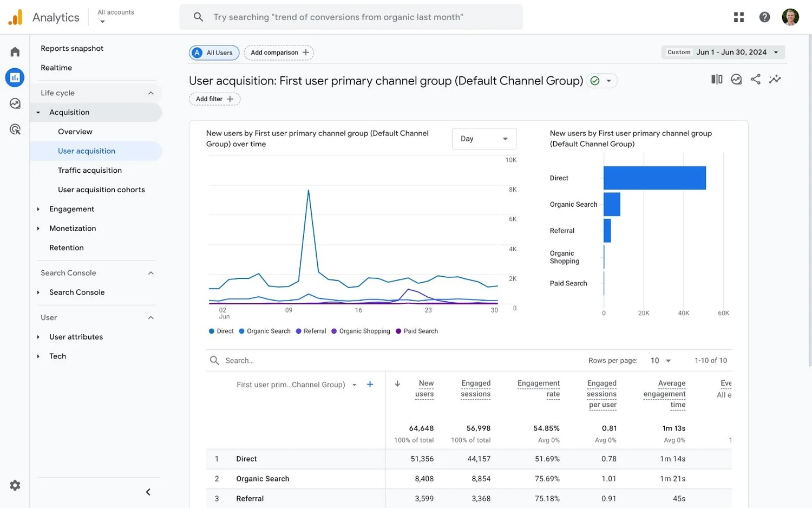Collapse the Life cycle section
This screenshot has width=812, height=508.
point(150,93)
